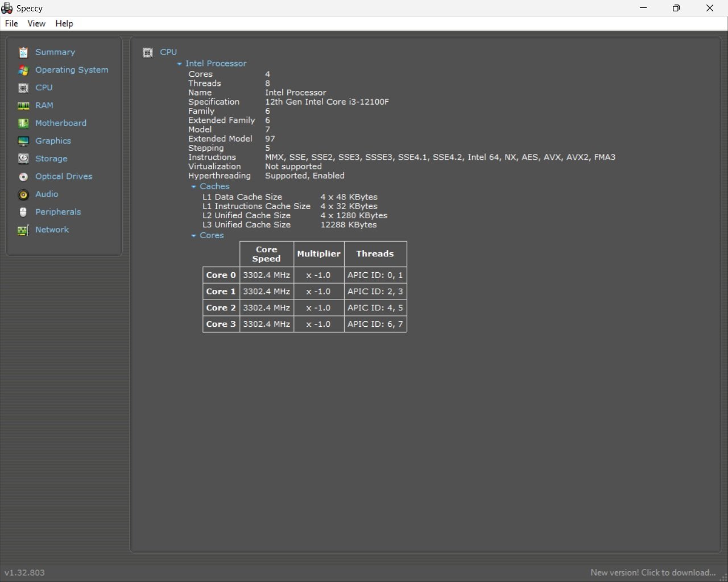
Task: Click the Speccy app icon in title bar
Action: click(7, 8)
